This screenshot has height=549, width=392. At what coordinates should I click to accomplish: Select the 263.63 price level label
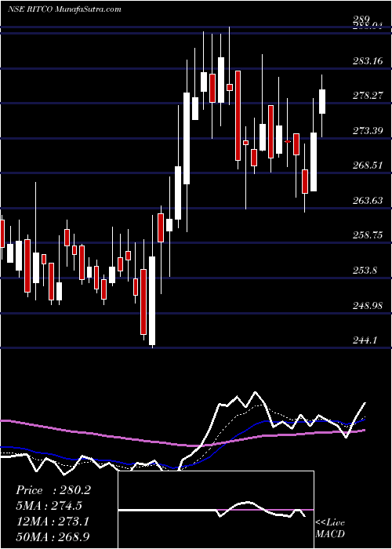(x=368, y=201)
